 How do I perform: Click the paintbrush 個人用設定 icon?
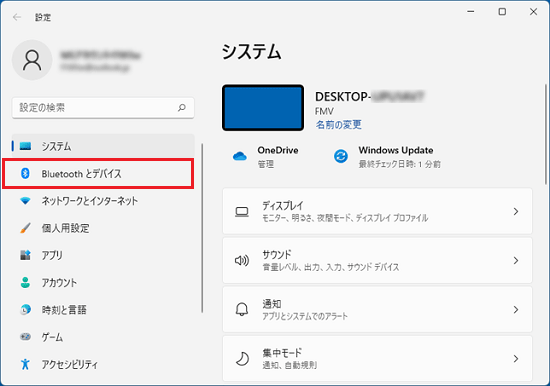(25, 228)
